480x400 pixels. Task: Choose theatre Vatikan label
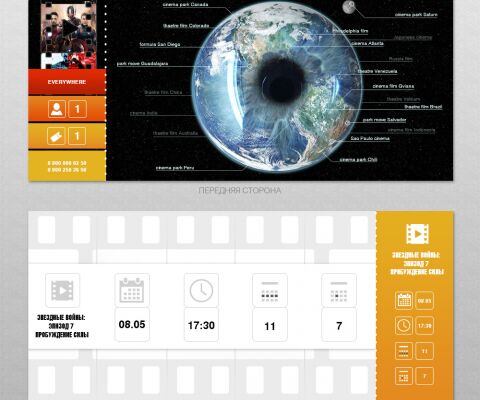tap(403, 99)
